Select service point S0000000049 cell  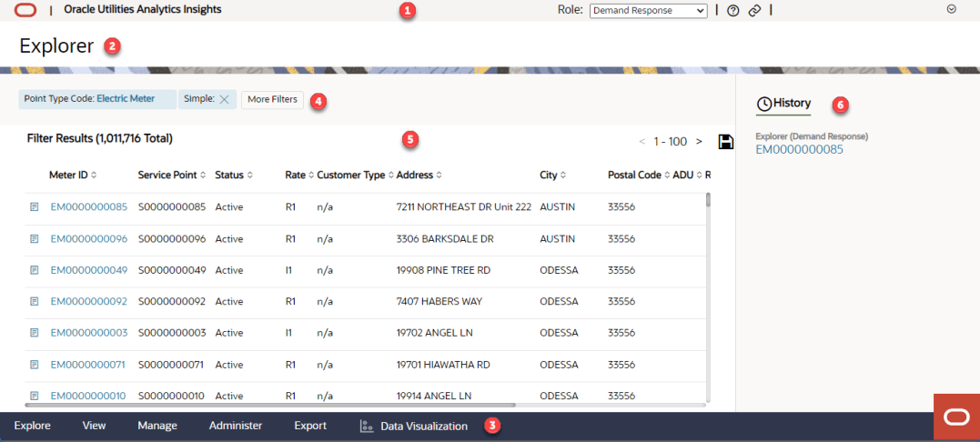tap(172, 270)
